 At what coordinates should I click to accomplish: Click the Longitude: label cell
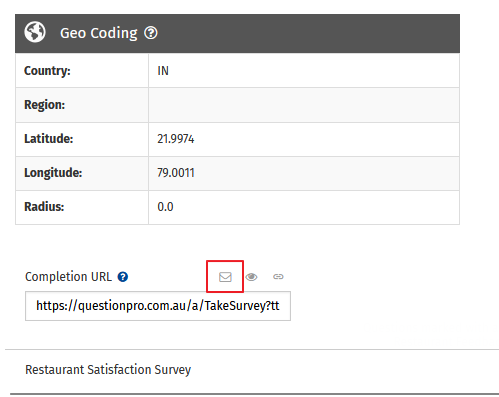point(82,173)
